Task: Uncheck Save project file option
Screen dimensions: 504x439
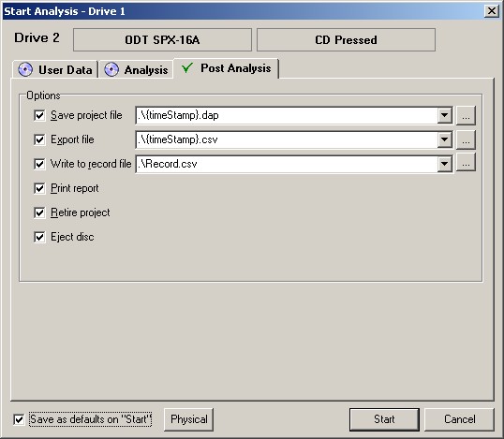Action: [39, 115]
